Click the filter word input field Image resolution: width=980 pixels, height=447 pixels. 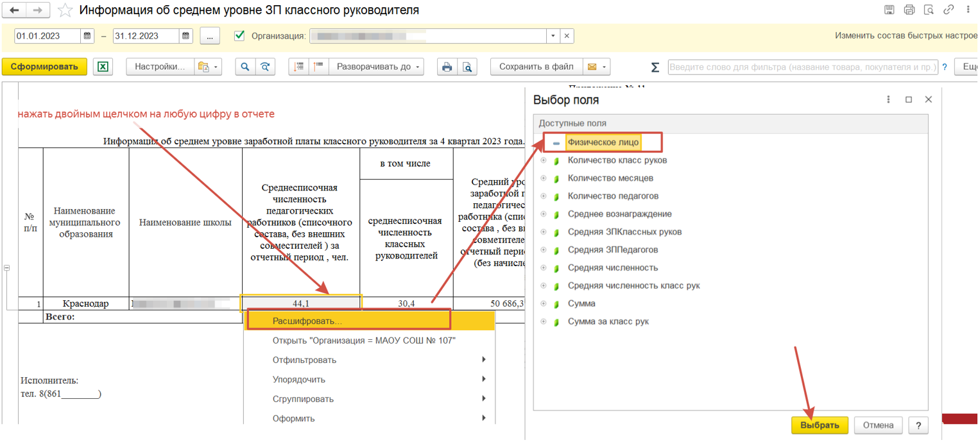click(802, 67)
